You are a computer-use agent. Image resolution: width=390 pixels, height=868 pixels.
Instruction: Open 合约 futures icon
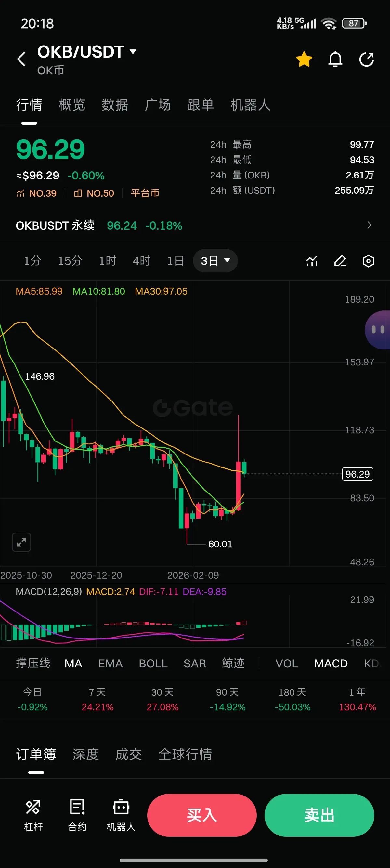(77, 815)
